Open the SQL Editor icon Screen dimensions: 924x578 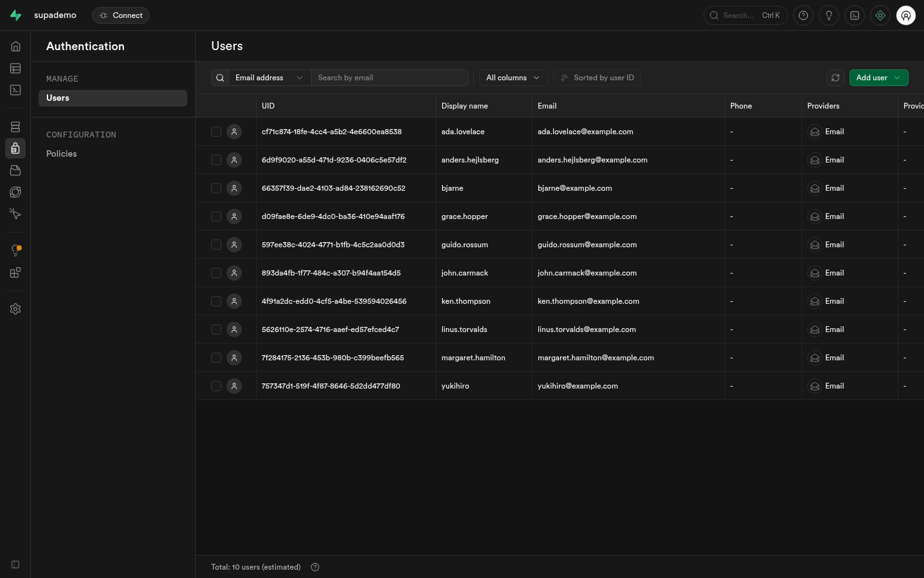15,90
